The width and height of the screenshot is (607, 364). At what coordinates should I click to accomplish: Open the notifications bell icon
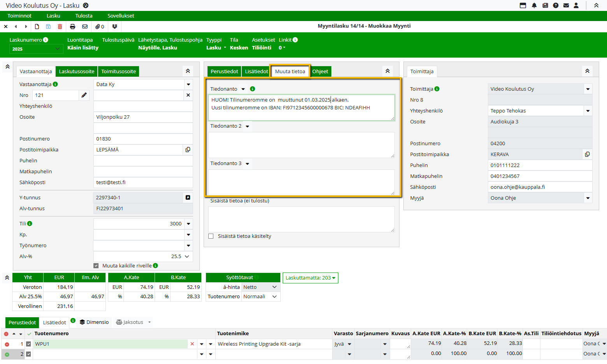pos(534,5)
